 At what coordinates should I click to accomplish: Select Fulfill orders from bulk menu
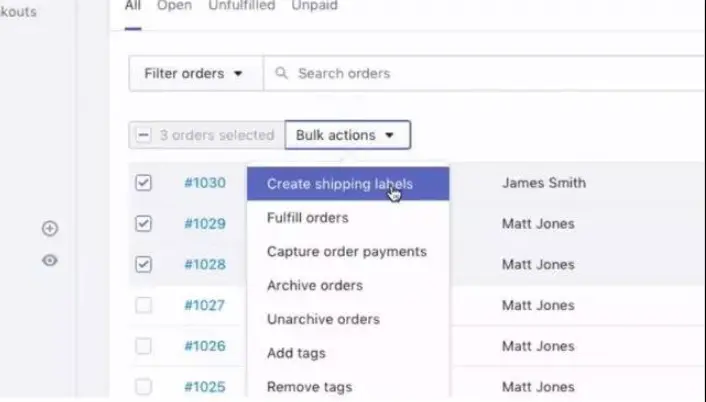click(x=307, y=217)
